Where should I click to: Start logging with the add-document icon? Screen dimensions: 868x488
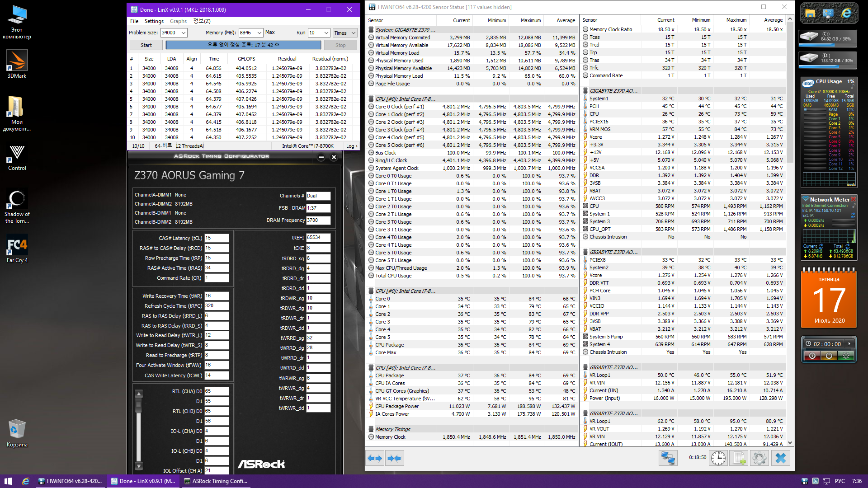coord(739,458)
